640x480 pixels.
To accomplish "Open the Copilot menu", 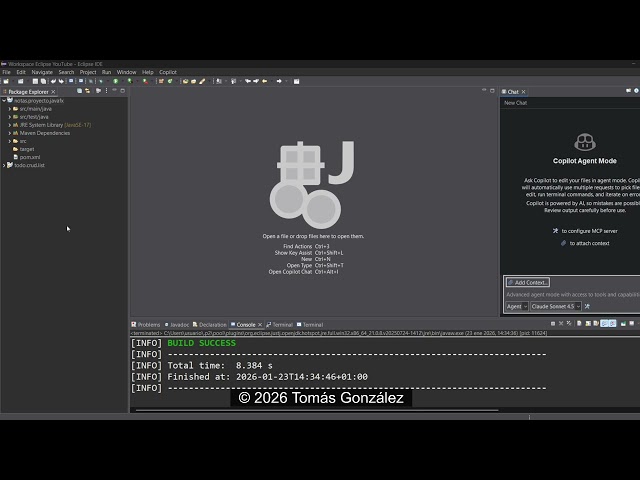I will [x=168, y=72].
